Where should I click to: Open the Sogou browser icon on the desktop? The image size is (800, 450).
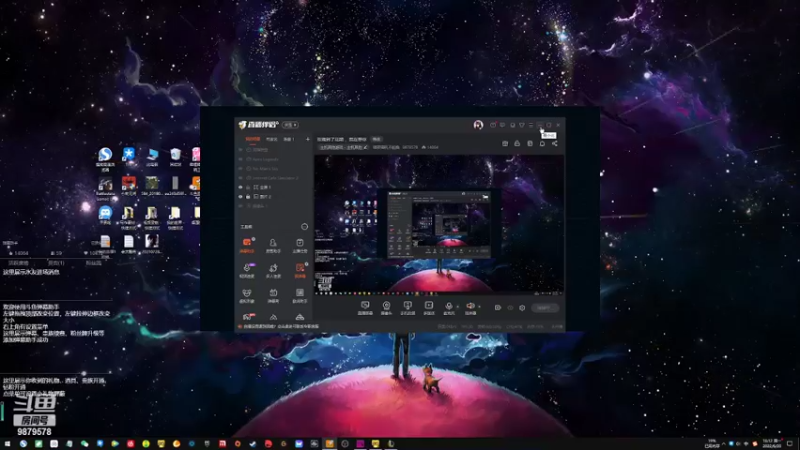click(105, 157)
